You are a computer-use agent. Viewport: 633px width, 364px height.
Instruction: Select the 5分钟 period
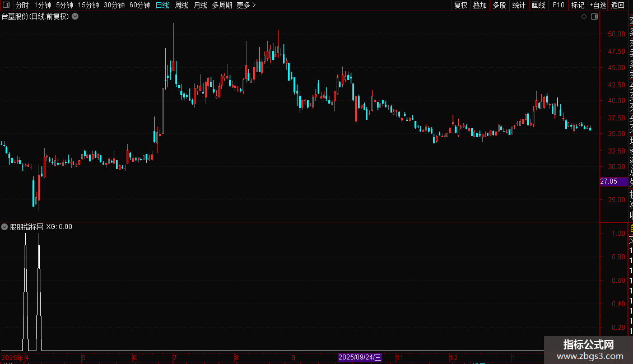pos(64,5)
